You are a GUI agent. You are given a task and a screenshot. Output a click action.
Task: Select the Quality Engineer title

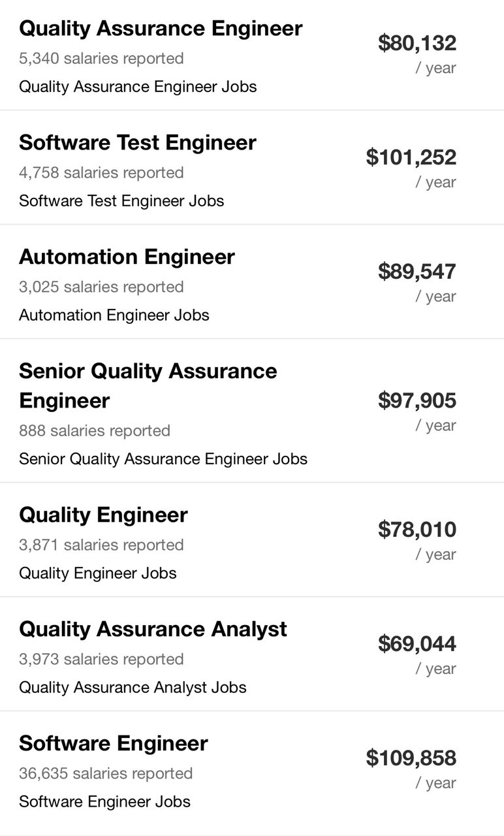click(103, 515)
